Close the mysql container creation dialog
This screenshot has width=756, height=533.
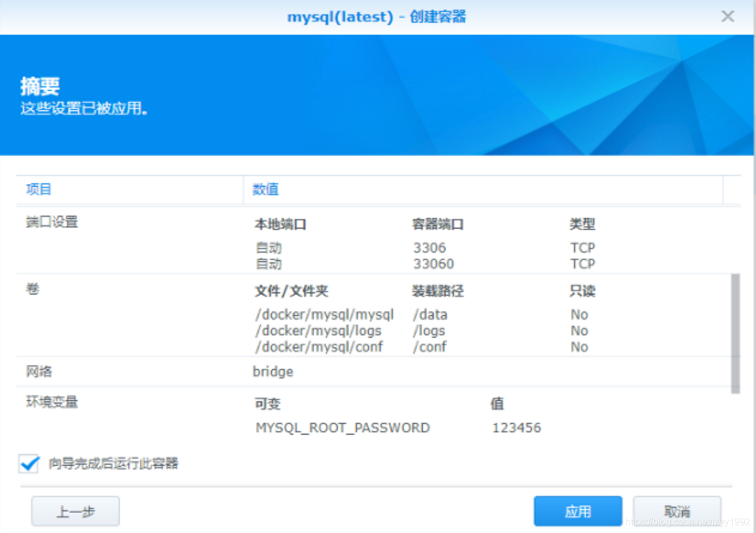(727, 16)
